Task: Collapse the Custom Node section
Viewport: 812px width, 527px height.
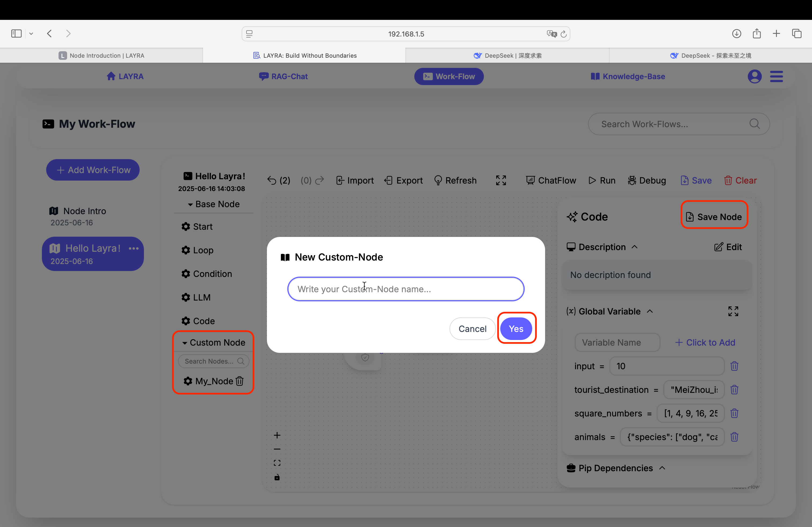Action: [213, 343]
